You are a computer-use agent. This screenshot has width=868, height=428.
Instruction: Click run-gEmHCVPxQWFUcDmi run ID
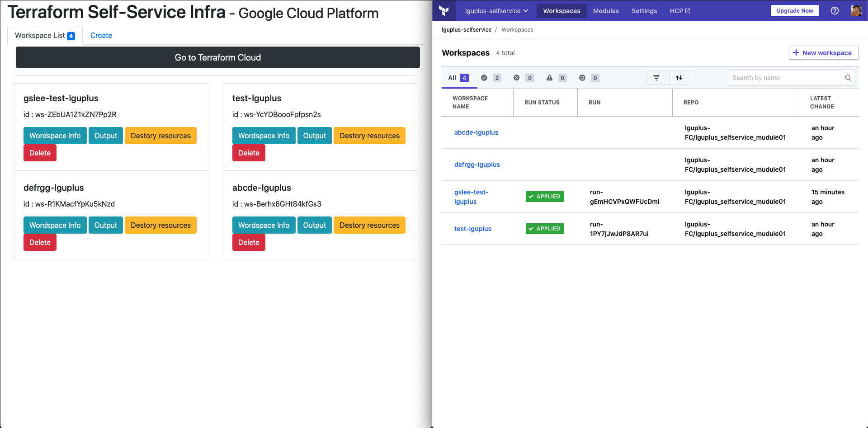(x=624, y=197)
